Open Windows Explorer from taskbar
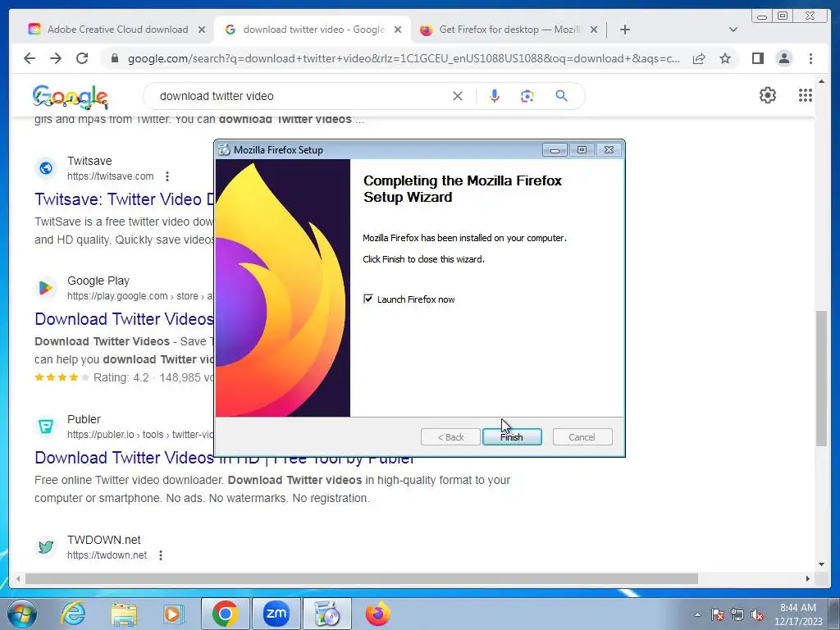The height and width of the screenshot is (630, 840). (124, 614)
